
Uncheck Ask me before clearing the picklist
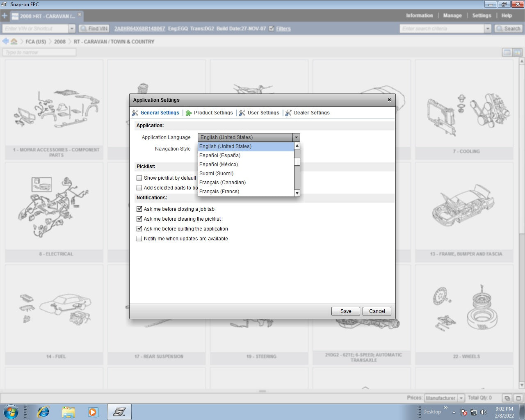pos(139,219)
